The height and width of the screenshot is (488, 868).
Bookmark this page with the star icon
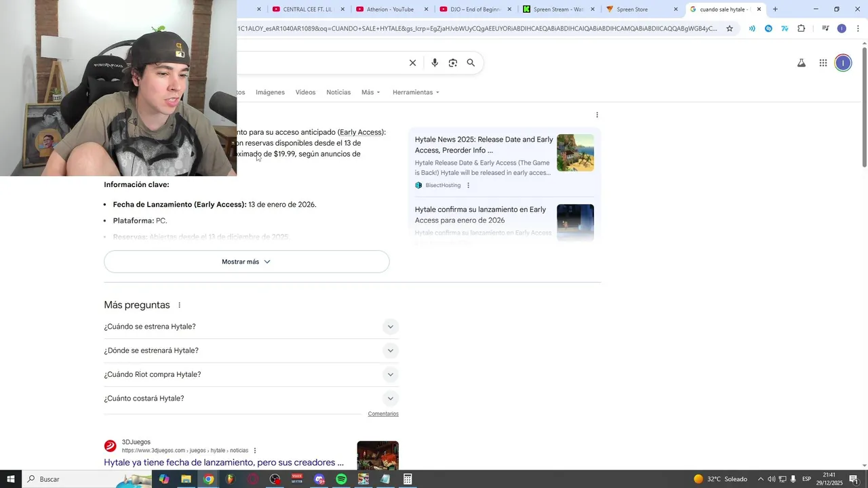click(x=730, y=28)
